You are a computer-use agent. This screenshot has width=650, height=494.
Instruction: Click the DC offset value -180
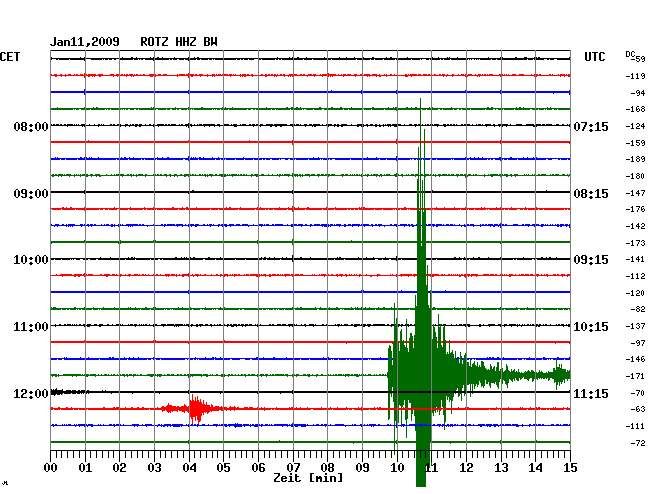pyautogui.click(x=635, y=176)
